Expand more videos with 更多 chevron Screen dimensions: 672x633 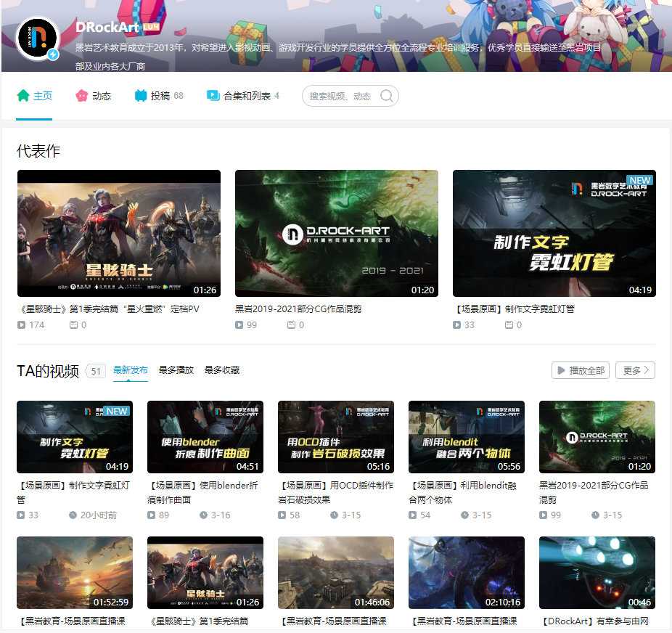point(636,370)
